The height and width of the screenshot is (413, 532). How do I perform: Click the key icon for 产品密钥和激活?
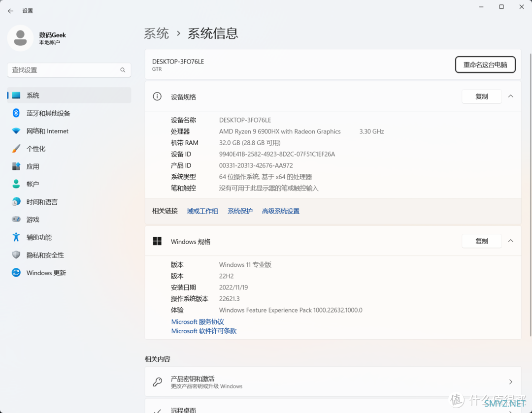[157, 382]
